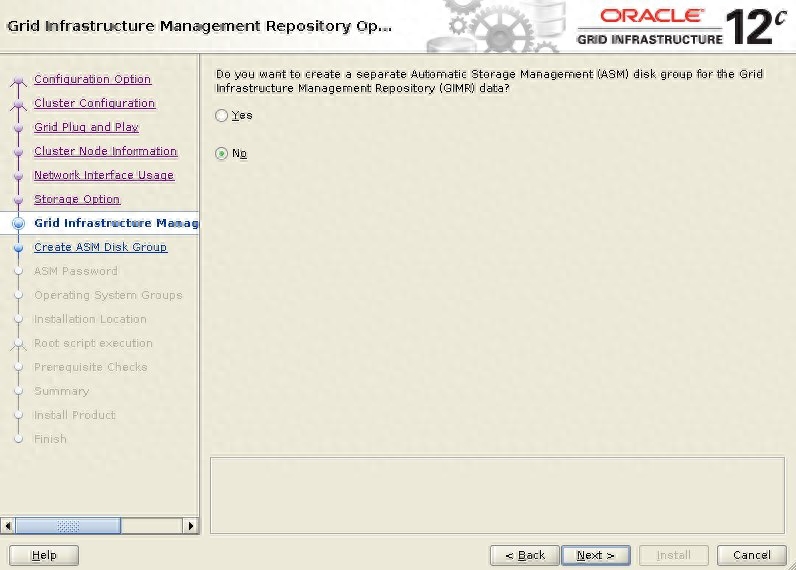Click the Configuration Option step marker icon
The image size is (796, 570).
[18, 81]
